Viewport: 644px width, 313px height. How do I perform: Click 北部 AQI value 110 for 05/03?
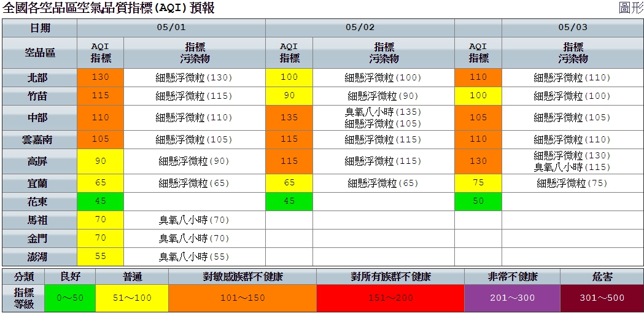tap(478, 77)
